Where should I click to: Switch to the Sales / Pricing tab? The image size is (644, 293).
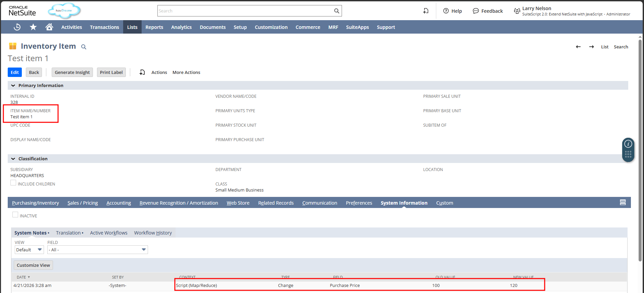tap(83, 203)
